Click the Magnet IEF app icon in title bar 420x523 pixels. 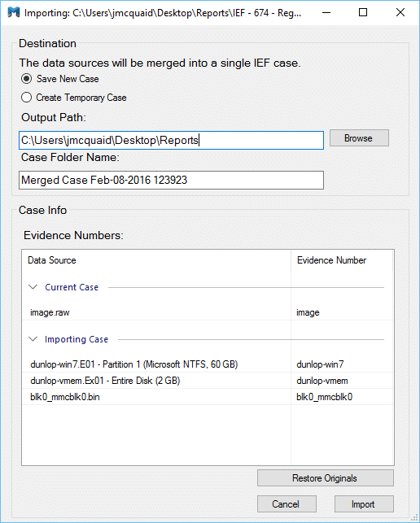[14, 12]
